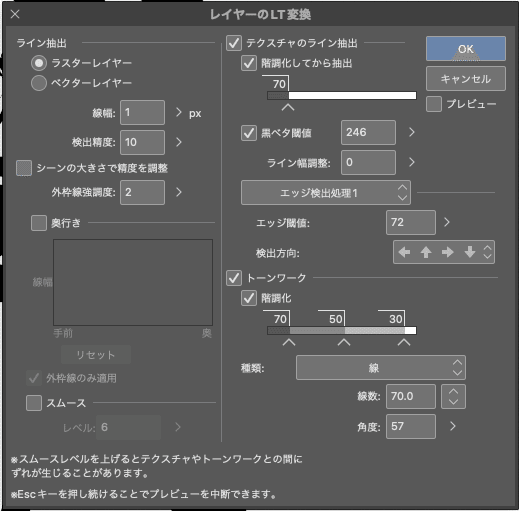Click the left arrow detection direction icon

coord(404,252)
